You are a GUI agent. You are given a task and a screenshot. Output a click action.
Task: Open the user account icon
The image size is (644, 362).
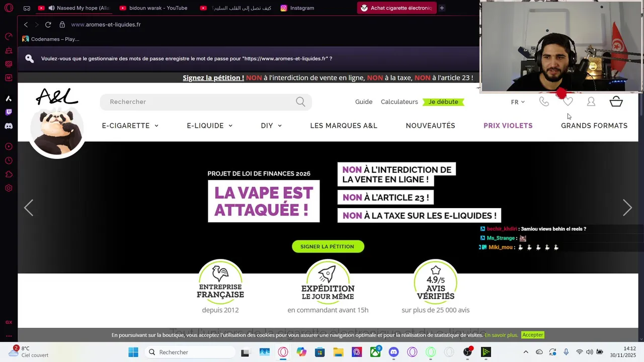click(x=591, y=102)
